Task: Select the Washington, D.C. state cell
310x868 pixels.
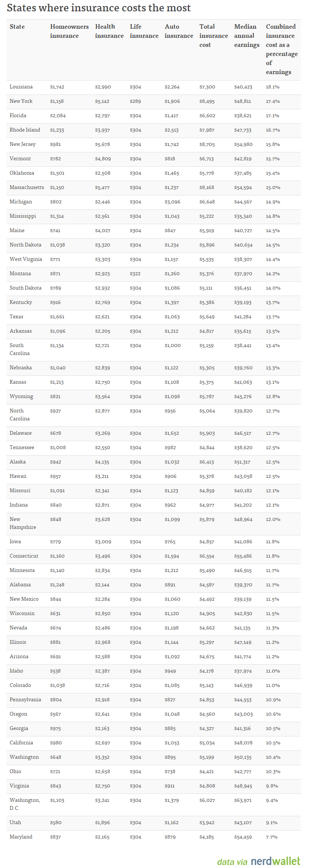Action: coord(25,804)
